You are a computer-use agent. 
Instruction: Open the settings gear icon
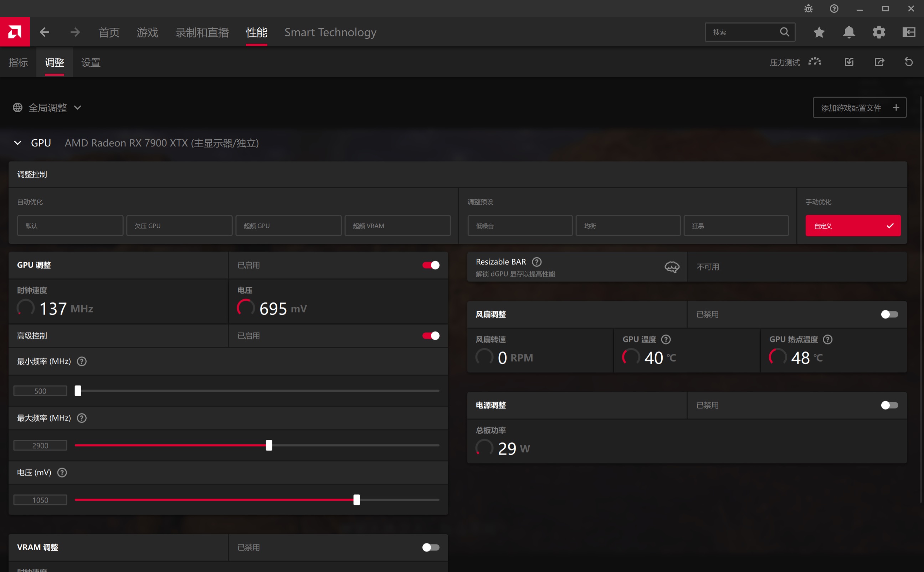(879, 32)
